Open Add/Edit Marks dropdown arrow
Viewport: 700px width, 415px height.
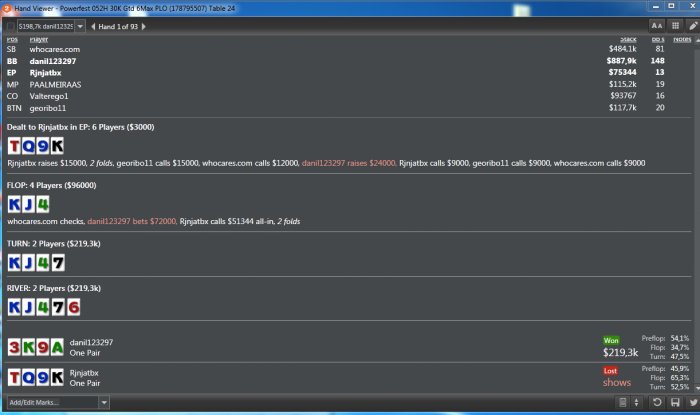104,402
